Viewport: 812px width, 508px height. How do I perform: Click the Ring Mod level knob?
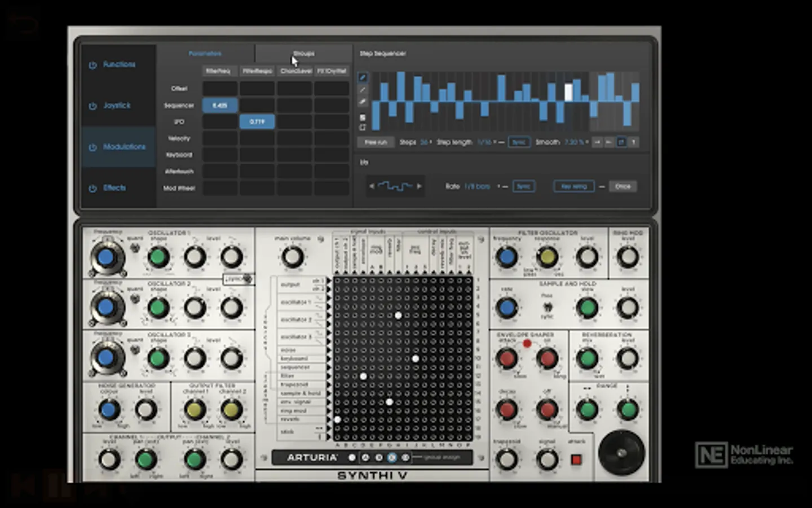[x=628, y=257]
